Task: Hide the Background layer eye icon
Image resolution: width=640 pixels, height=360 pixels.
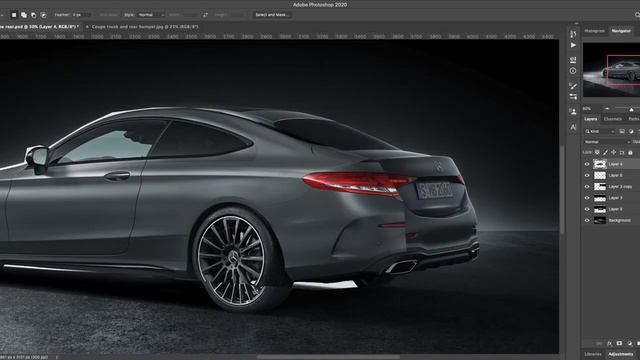Action: [x=587, y=220]
